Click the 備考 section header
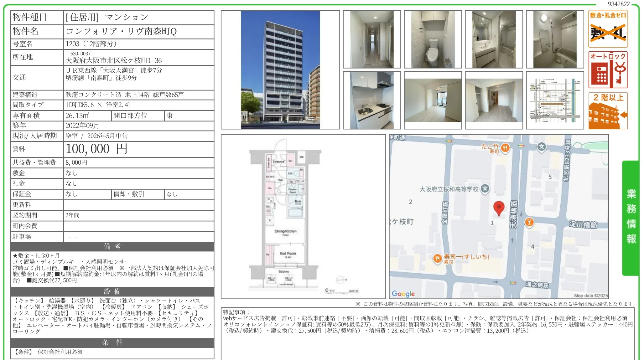Screen dimensions: 644x360 pos(112,246)
